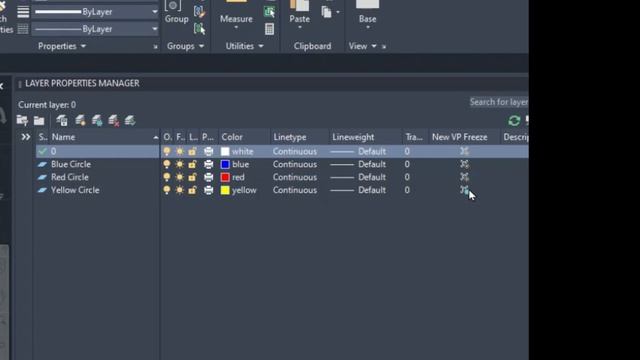This screenshot has height=360, width=640.
Task: Toggle plot icon for Red Circle layer
Action: 209,178
